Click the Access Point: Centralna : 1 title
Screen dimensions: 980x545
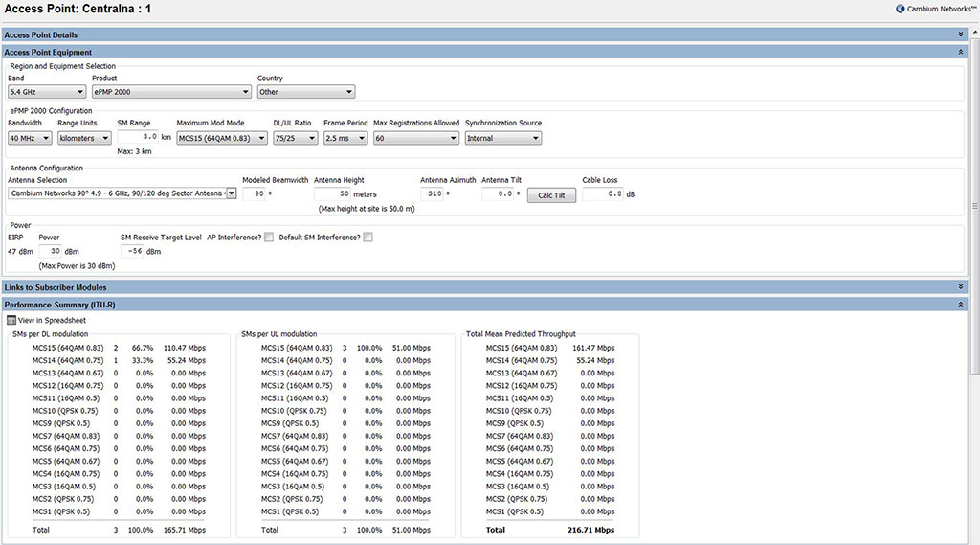coord(78,9)
